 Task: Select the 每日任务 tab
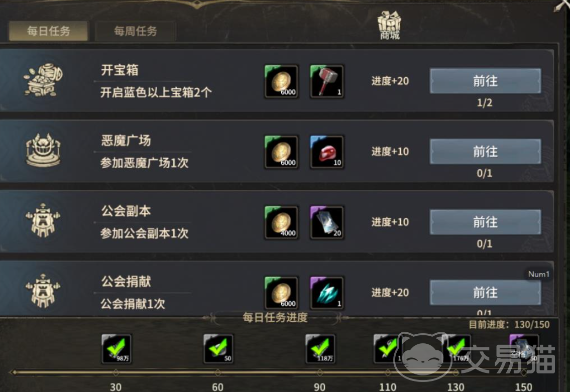(x=48, y=31)
